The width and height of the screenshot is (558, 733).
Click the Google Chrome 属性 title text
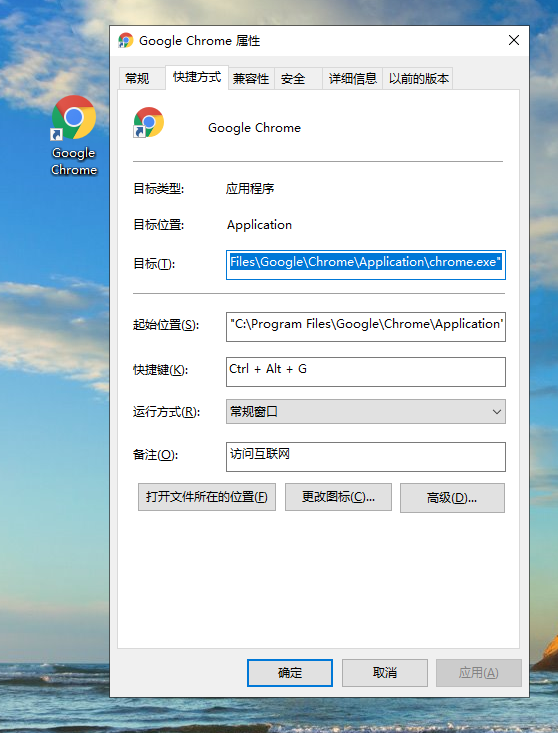200,41
